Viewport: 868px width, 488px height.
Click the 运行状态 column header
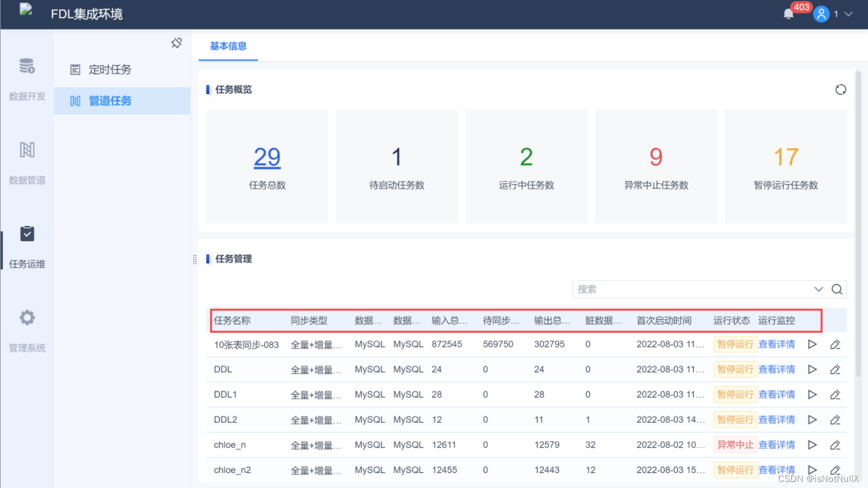coord(732,321)
